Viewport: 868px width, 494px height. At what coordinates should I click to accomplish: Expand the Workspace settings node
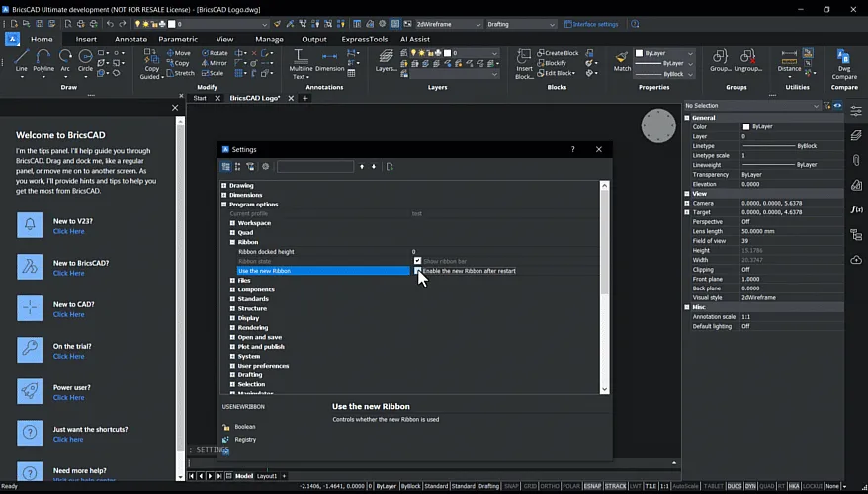[232, 223]
